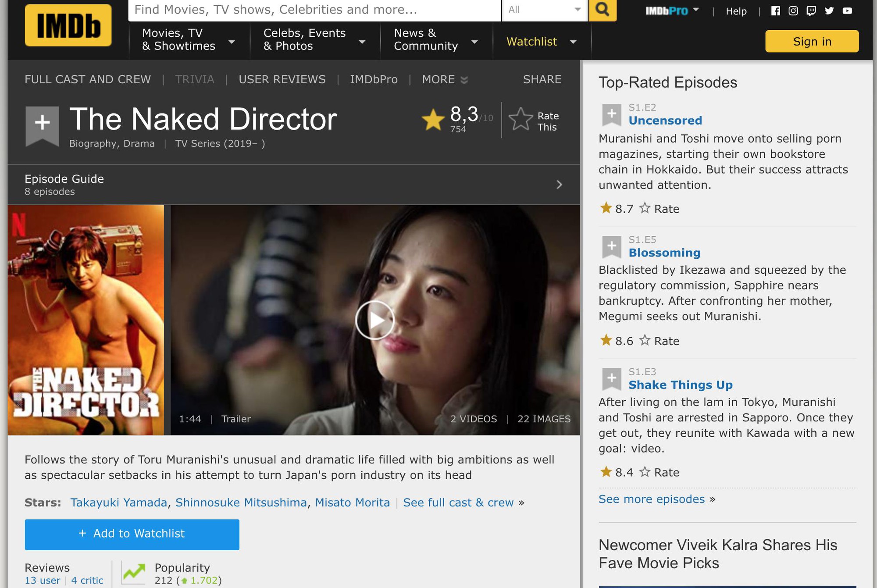Click the Drama genre link
The image size is (877, 588).
(x=139, y=143)
